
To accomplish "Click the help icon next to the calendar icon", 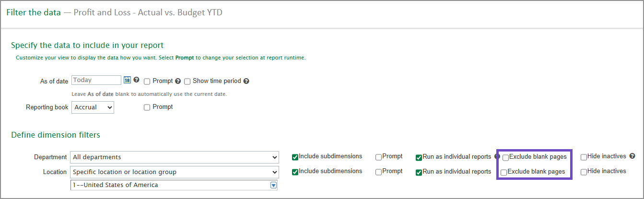I will [x=136, y=80].
